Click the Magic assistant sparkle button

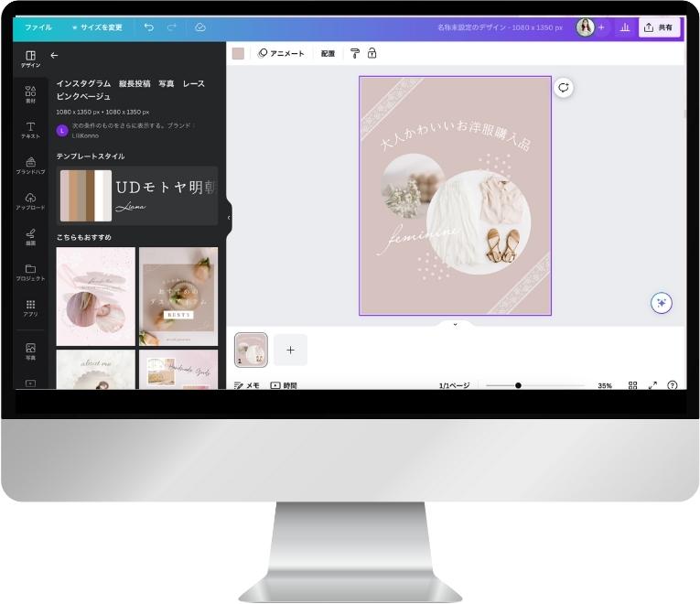pyautogui.click(x=662, y=304)
